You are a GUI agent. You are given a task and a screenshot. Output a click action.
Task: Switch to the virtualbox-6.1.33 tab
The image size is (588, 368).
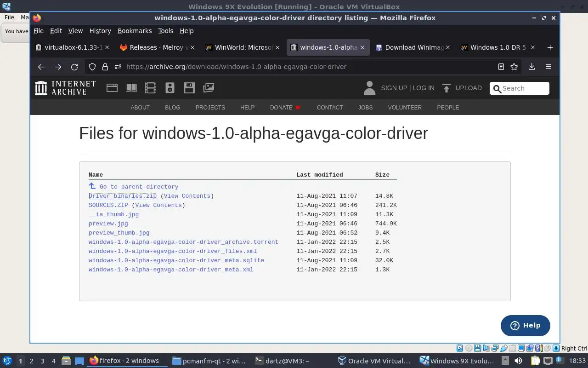tap(73, 47)
